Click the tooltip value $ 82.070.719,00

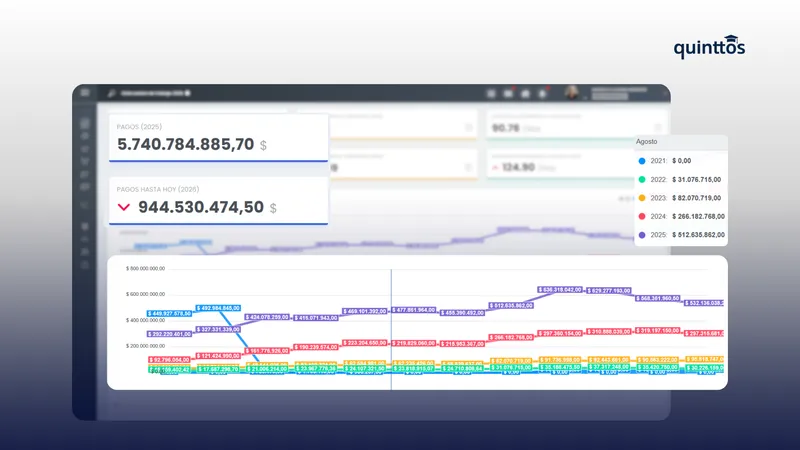click(696, 198)
